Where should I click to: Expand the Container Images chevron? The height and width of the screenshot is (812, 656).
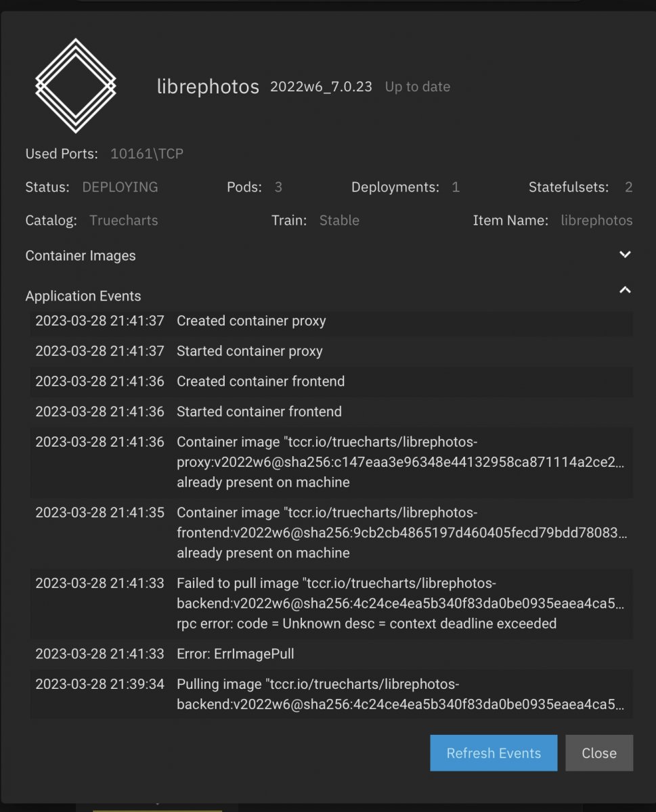pos(625,255)
